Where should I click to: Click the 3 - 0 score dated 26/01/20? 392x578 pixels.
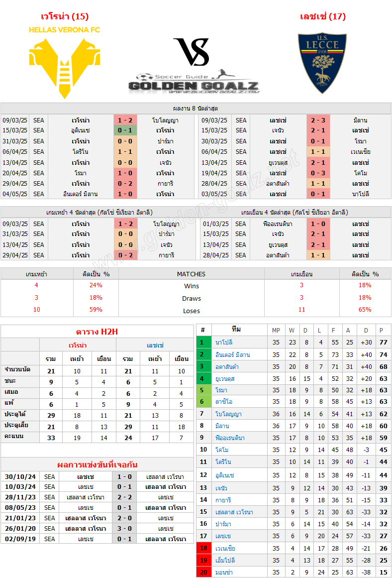(124, 528)
